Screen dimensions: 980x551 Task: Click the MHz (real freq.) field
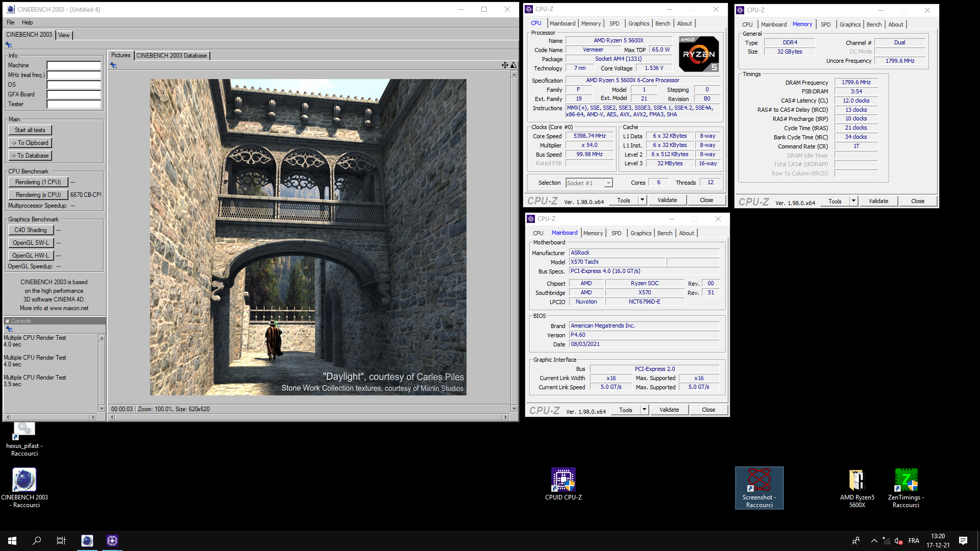74,75
